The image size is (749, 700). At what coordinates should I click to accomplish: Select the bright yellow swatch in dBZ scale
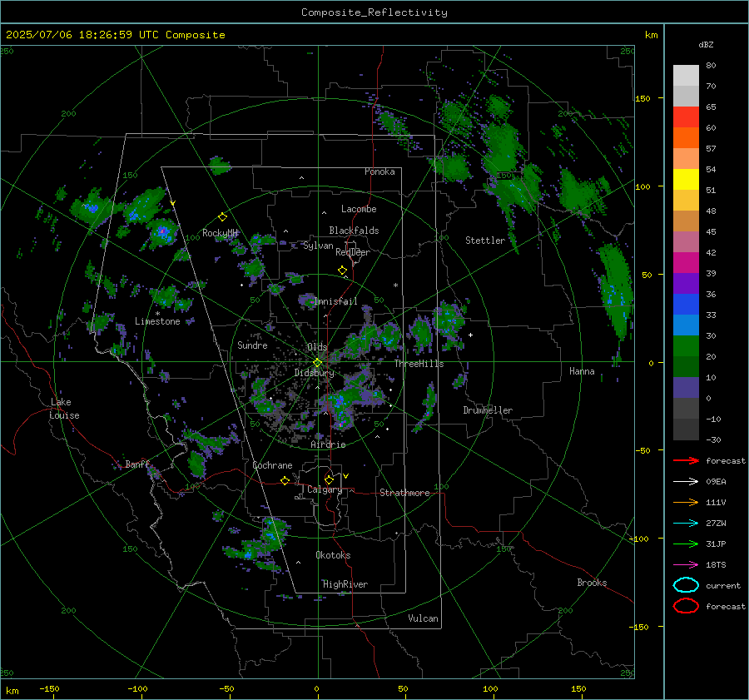686,179
